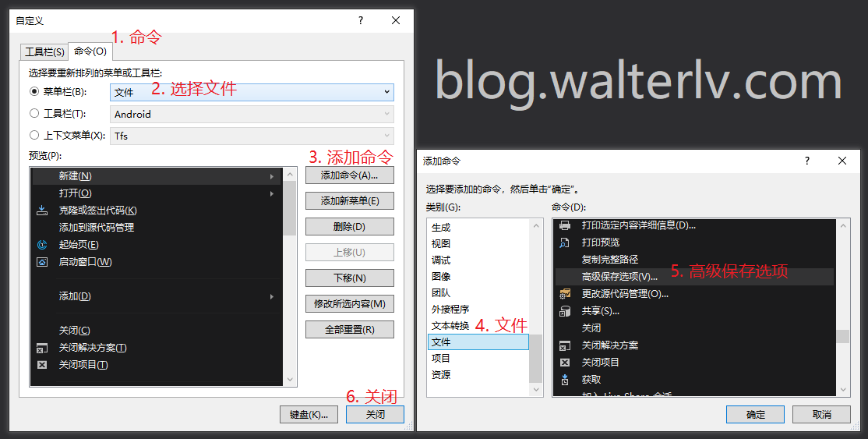Select 调试 in the category list
Screen dimensions: 868x439
[478, 260]
